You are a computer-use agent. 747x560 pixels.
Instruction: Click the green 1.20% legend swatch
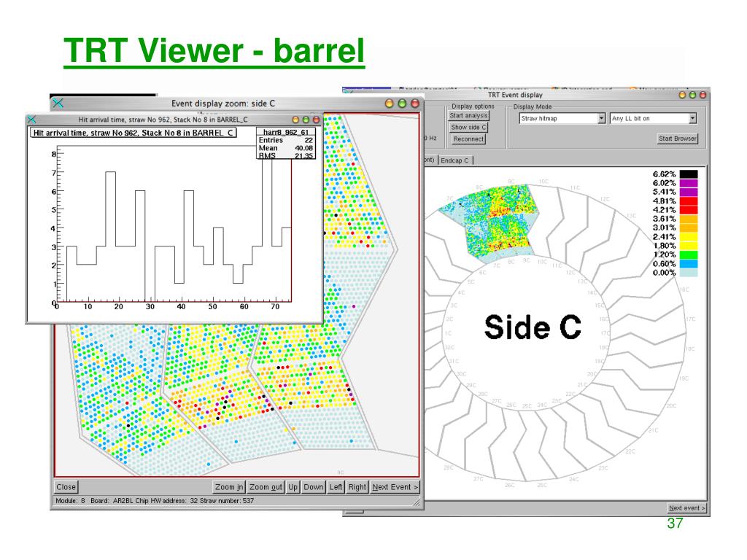tap(689, 254)
